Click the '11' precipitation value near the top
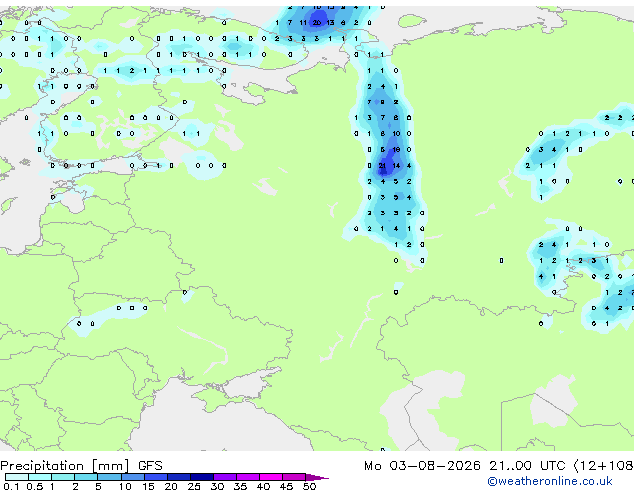The height and width of the screenshot is (490, 634). tap(303, 23)
